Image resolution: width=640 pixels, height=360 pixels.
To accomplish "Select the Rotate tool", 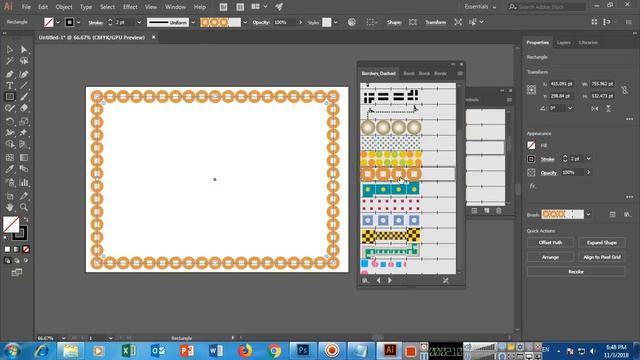I will (x=10, y=121).
